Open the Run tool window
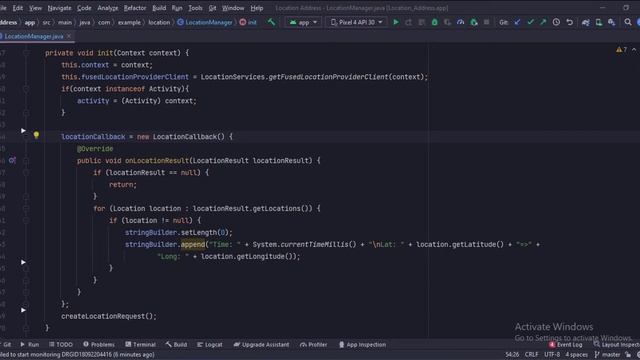 [29, 344]
